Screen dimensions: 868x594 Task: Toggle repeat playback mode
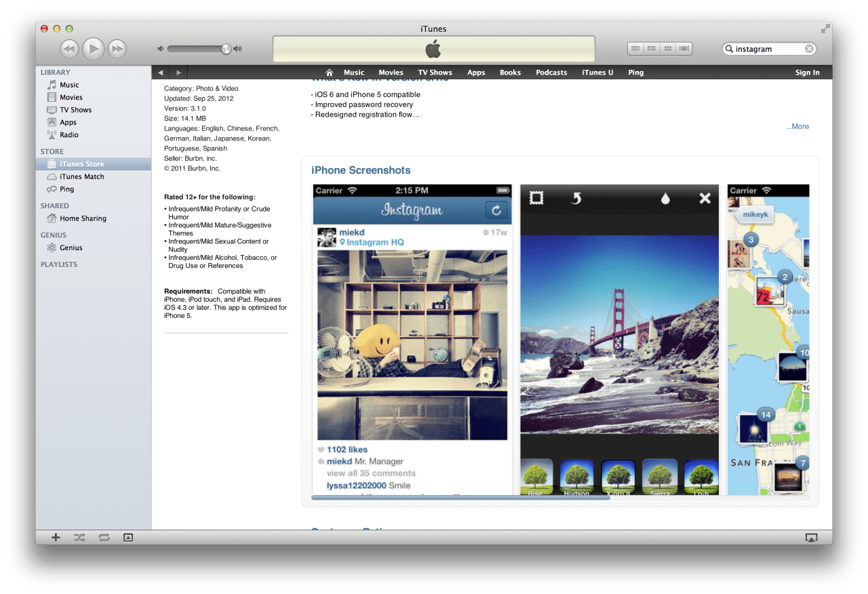104,537
